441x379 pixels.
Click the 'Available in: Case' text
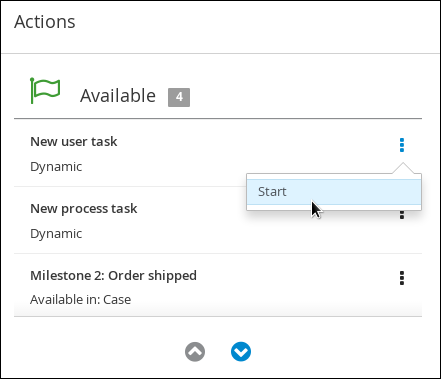[x=80, y=300]
